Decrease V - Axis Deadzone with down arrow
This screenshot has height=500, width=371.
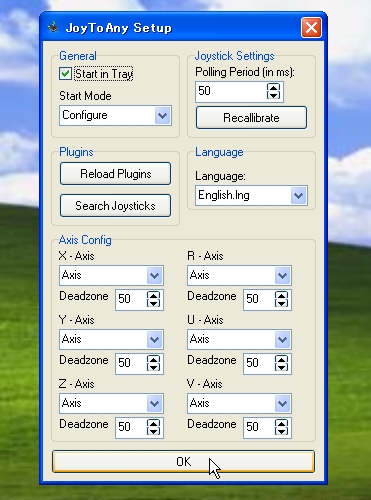(281, 432)
